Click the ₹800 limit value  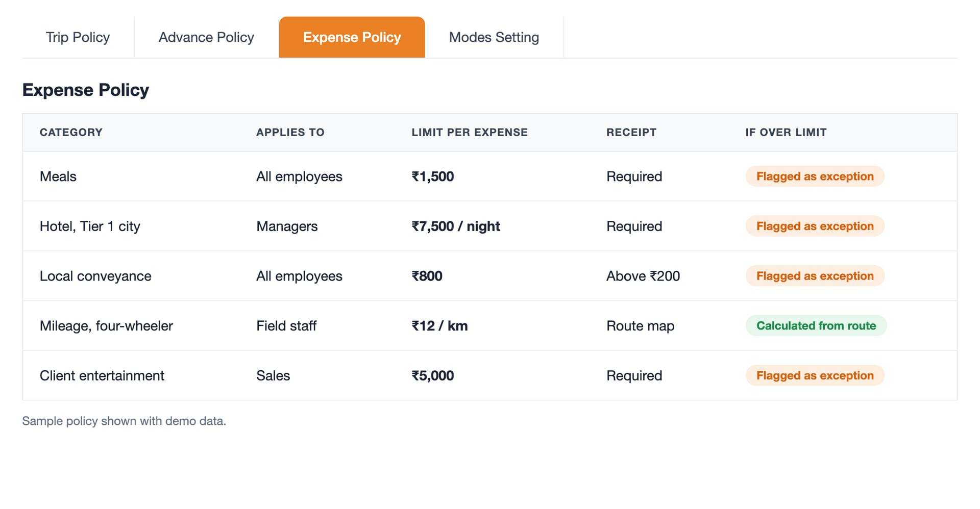[427, 276]
